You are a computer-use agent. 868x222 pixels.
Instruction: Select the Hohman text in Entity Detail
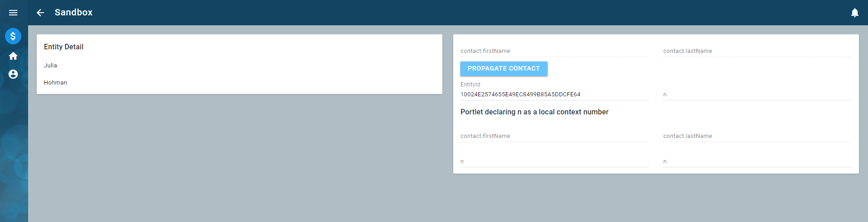pyautogui.click(x=56, y=83)
